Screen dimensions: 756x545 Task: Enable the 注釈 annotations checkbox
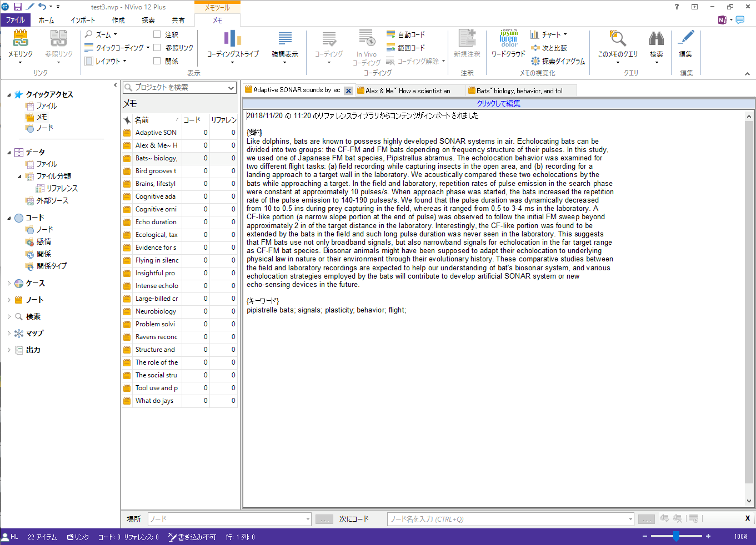click(x=157, y=34)
